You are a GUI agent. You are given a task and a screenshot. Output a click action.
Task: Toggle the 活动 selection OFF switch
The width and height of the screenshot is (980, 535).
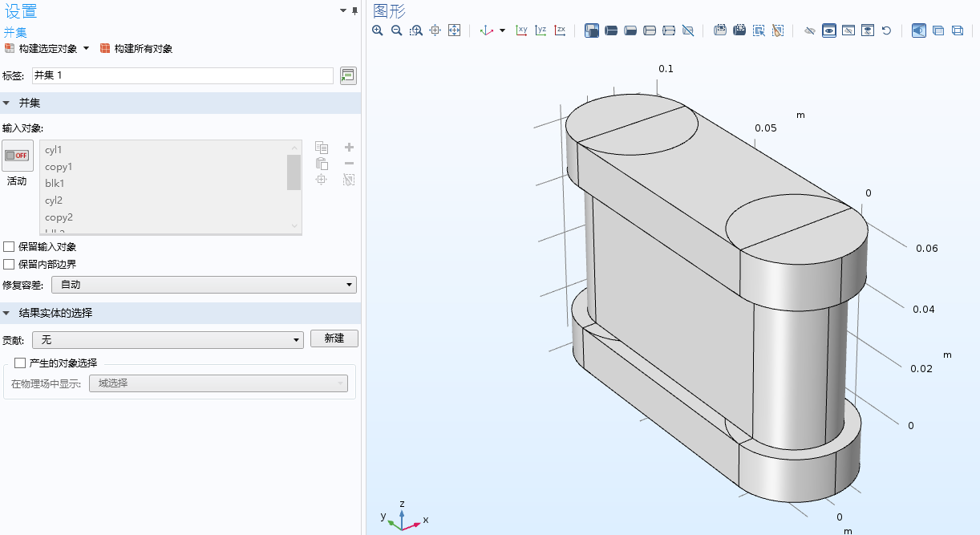tap(17, 156)
